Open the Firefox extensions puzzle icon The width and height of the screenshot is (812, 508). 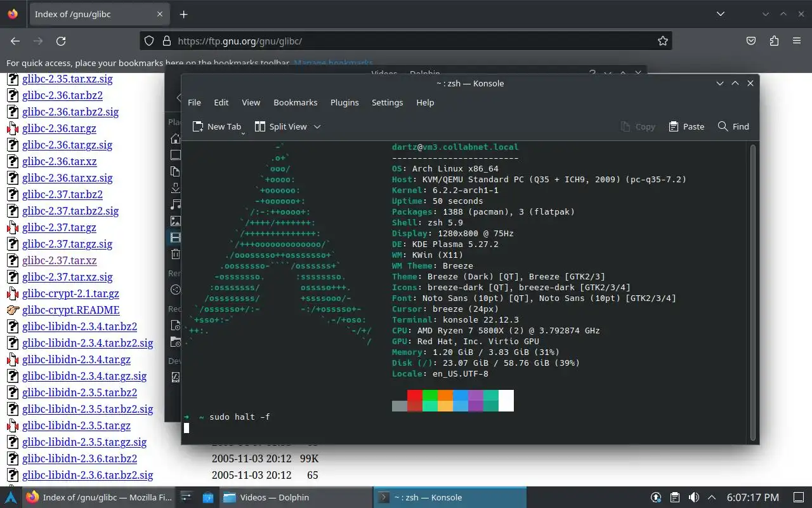[x=774, y=41]
